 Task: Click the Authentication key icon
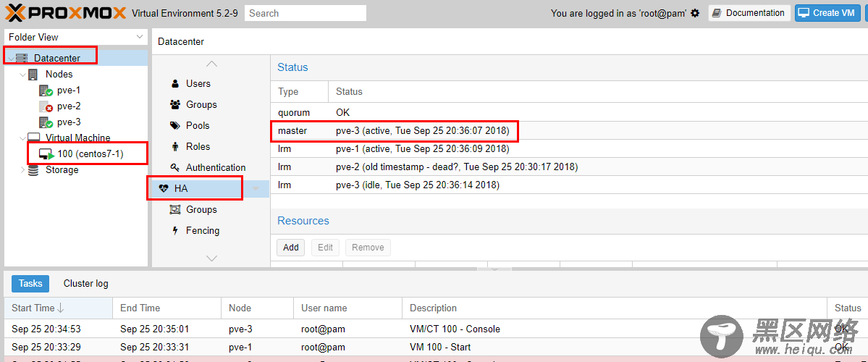[x=175, y=168]
